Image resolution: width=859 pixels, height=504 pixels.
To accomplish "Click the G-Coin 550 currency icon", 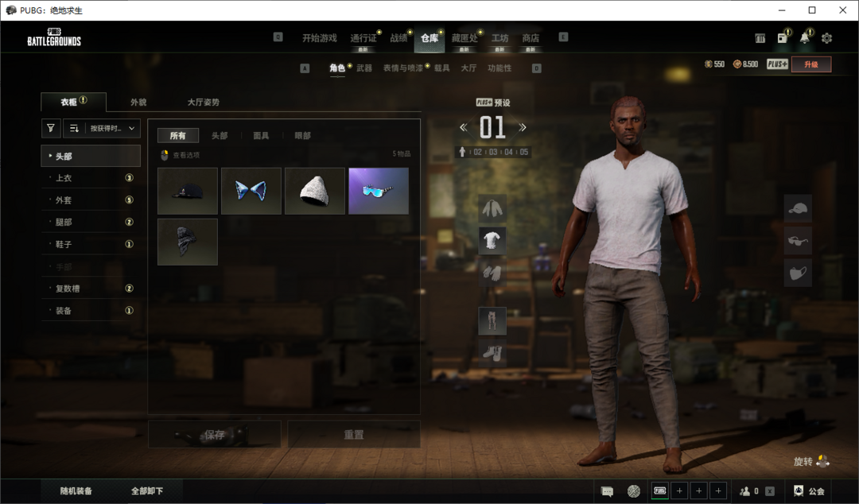I will [x=708, y=64].
